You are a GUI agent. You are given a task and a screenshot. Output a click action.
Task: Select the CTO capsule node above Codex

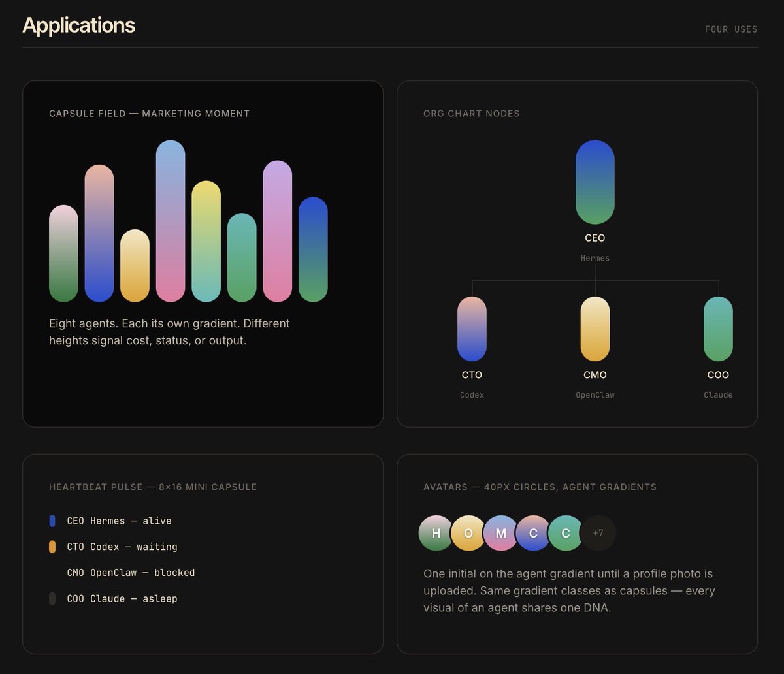click(x=472, y=329)
